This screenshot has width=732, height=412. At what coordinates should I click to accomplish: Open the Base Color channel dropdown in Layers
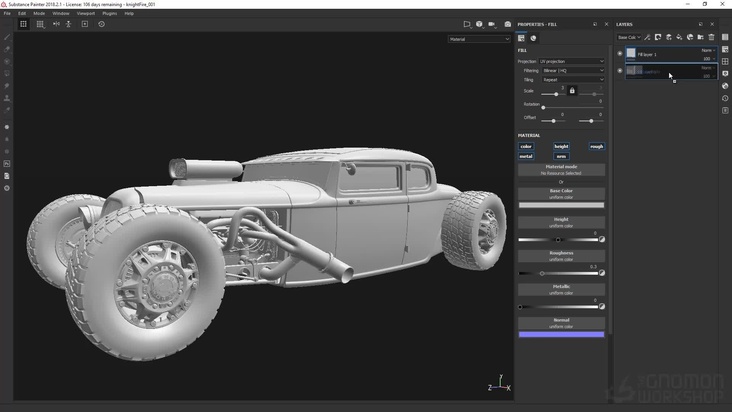[629, 37]
